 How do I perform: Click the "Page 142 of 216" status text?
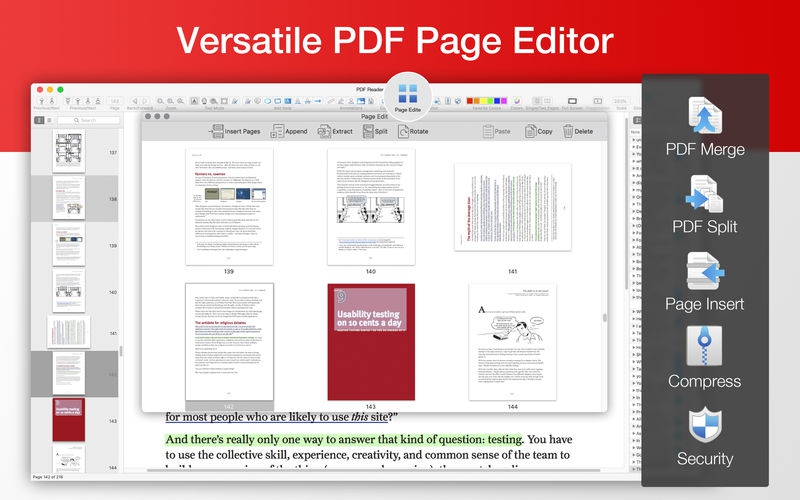tap(49, 477)
